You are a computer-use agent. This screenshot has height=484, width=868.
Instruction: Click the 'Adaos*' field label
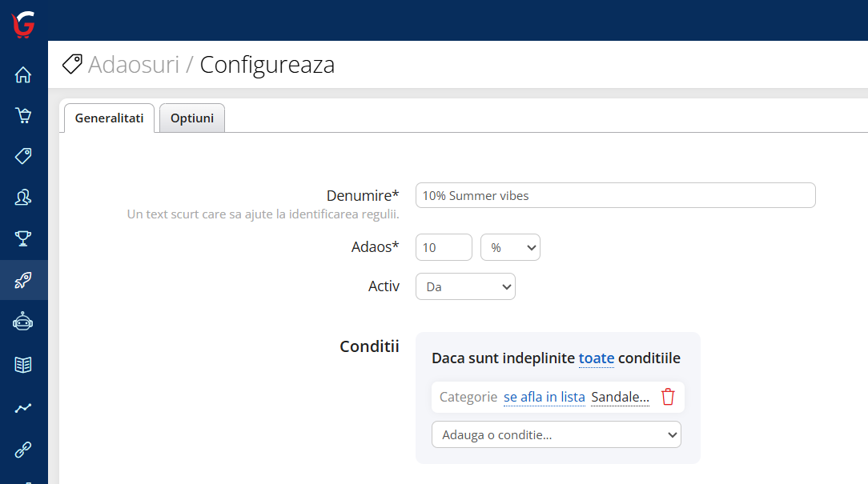tap(376, 246)
